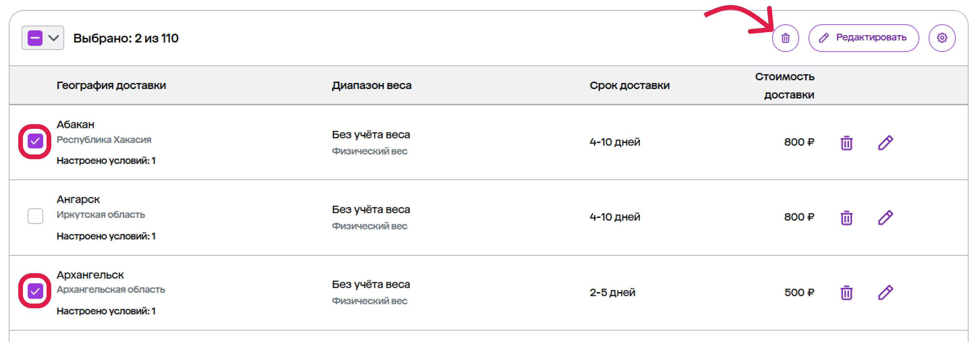
Task: Open the Архангельск city name entry
Action: 90,275
